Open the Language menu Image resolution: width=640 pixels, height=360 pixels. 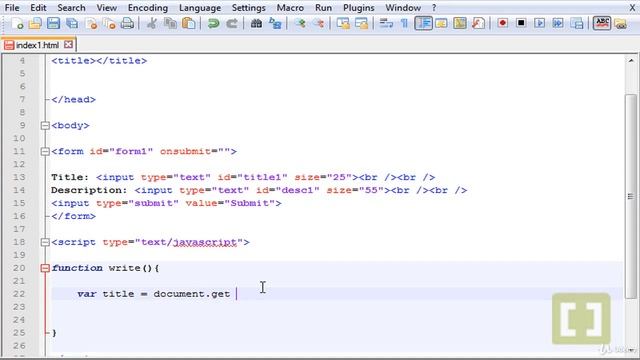[x=200, y=8]
